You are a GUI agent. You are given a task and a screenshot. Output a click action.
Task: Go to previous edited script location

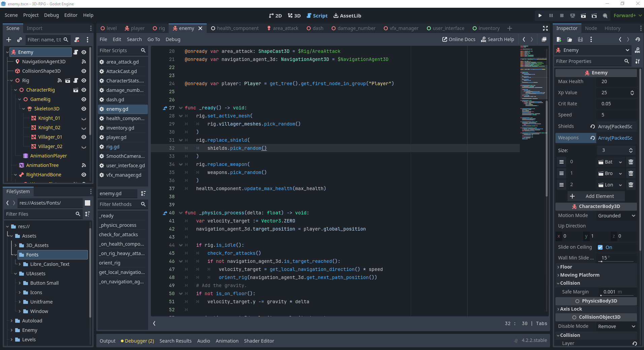coord(524,39)
